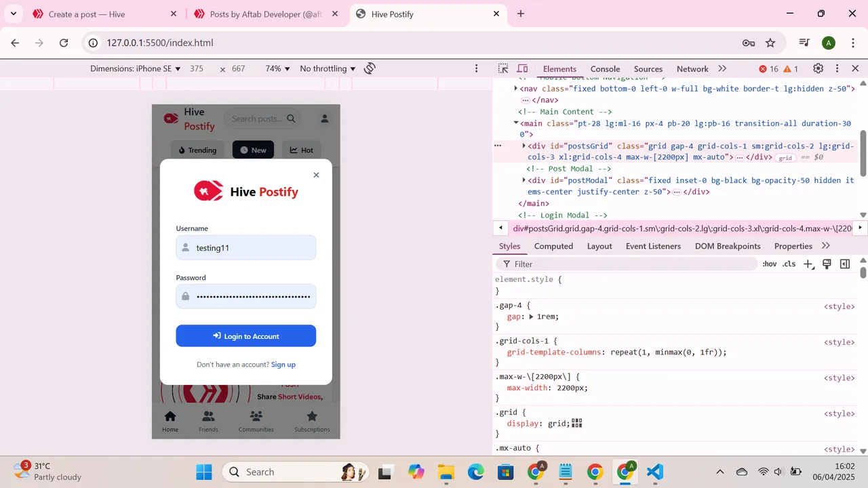This screenshot has height=488, width=868.
Task: Click the 16 errors counter
Action: pyautogui.click(x=769, y=68)
